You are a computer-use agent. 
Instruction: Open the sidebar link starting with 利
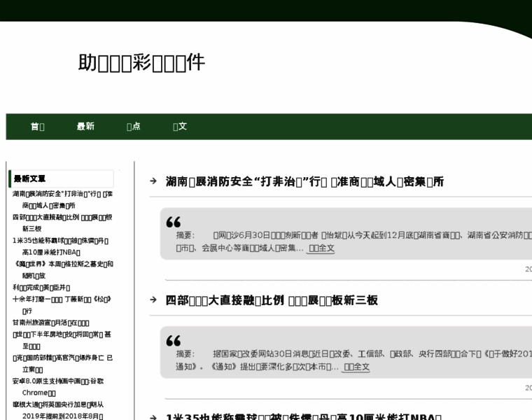coord(41,288)
